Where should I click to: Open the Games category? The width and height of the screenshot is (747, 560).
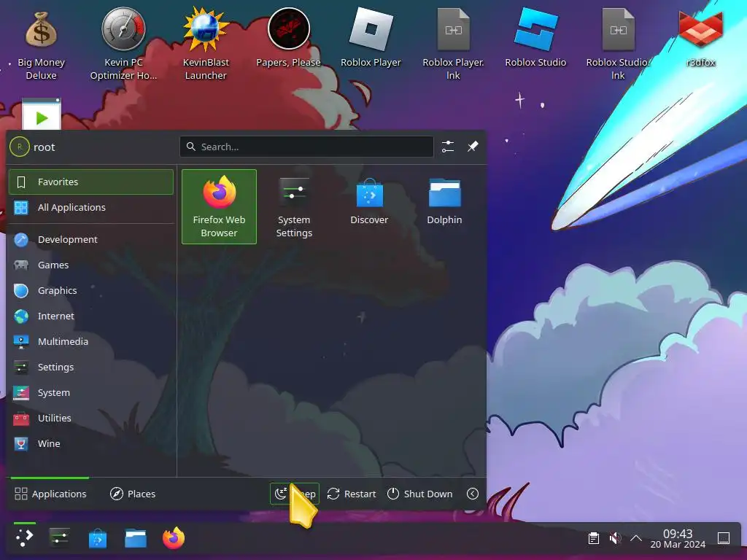[91, 265]
